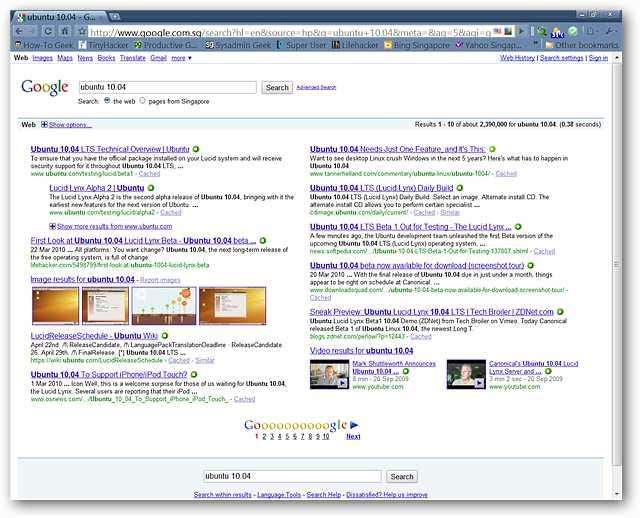Viewport: 640px width, 518px height.
Task: Open the Bing Singapore bookmark
Action: click(x=417, y=44)
